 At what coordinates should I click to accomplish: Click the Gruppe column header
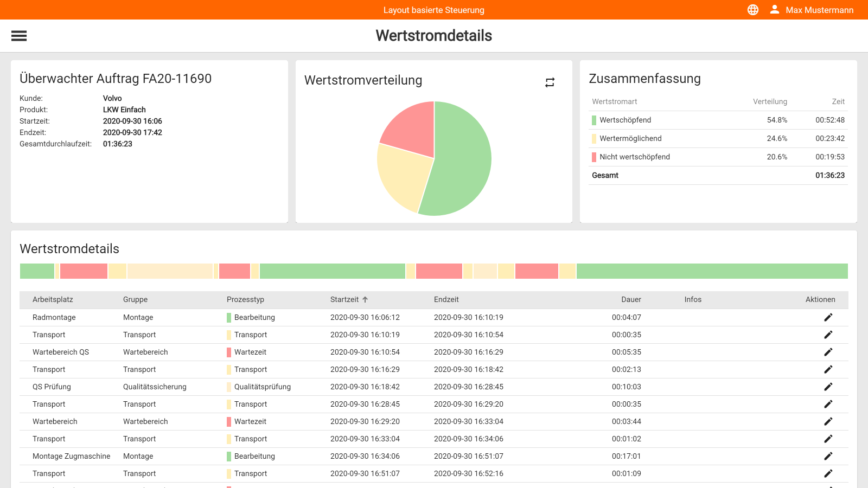click(x=135, y=299)
